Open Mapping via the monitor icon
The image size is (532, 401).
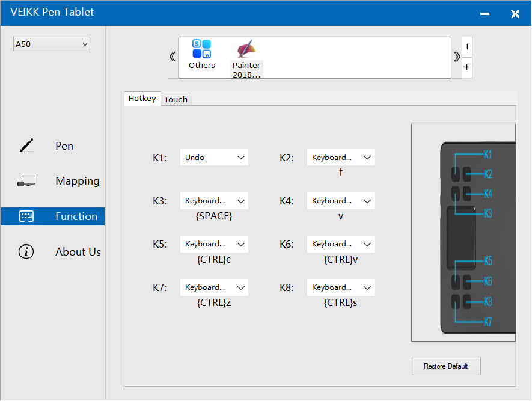click(26, 181)
